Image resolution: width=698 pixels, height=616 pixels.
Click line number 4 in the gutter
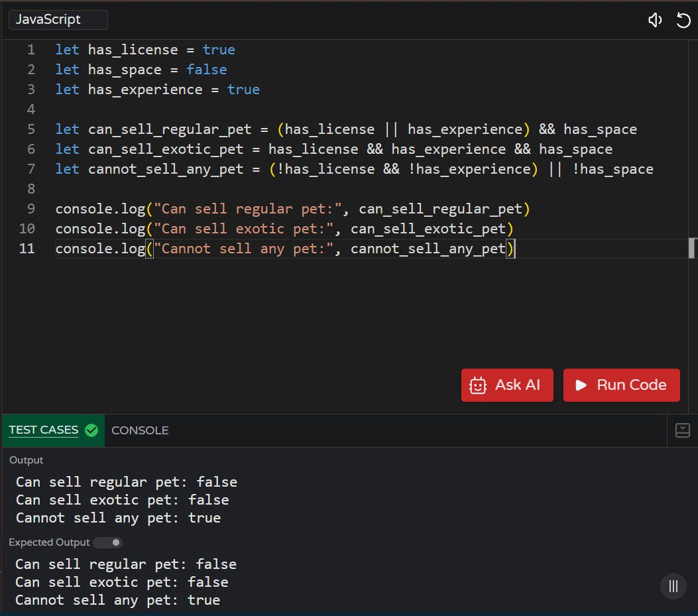31,109
